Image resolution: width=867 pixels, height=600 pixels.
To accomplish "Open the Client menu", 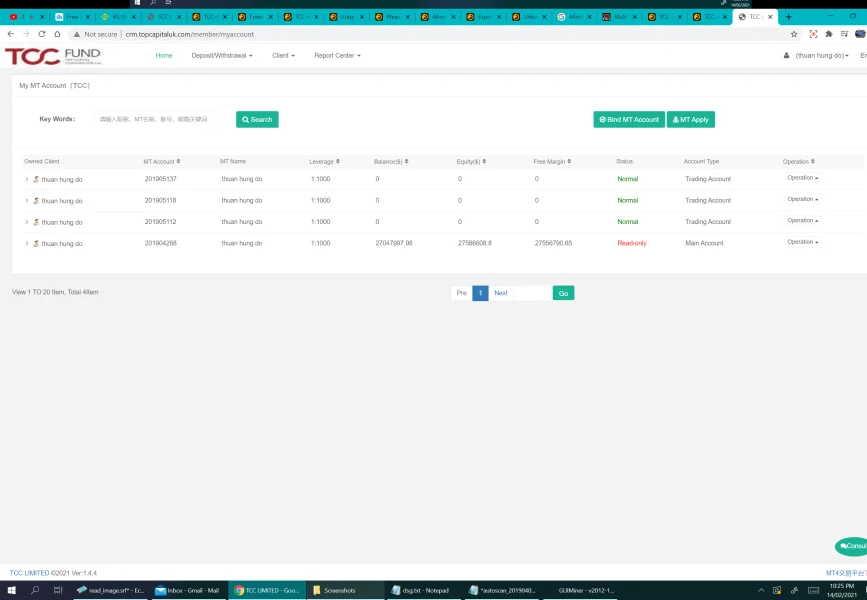I will (x=283, y=55).
